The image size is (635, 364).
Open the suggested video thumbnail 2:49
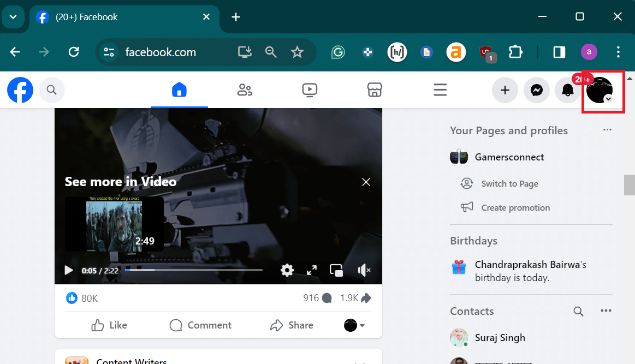(x=114, y=224)
